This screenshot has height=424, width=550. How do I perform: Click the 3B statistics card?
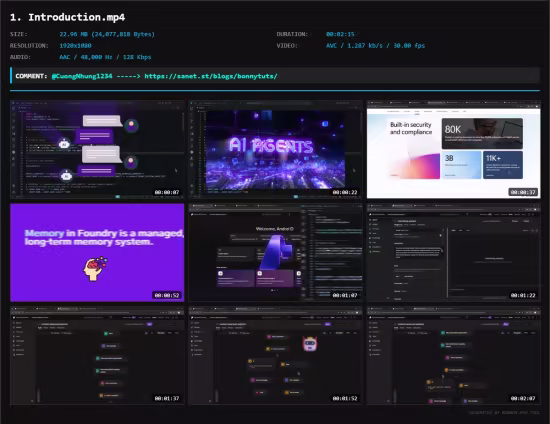(x=461, y=165)
